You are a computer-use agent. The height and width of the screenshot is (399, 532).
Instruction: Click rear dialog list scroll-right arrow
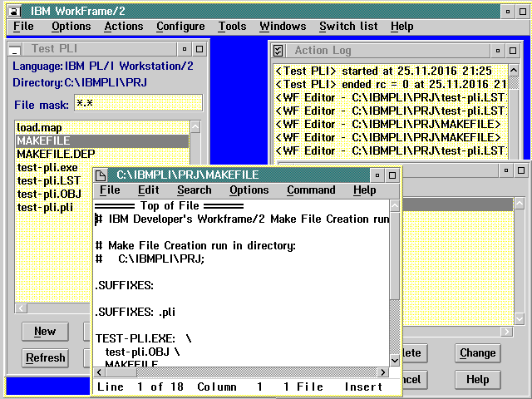coord(507,332)
